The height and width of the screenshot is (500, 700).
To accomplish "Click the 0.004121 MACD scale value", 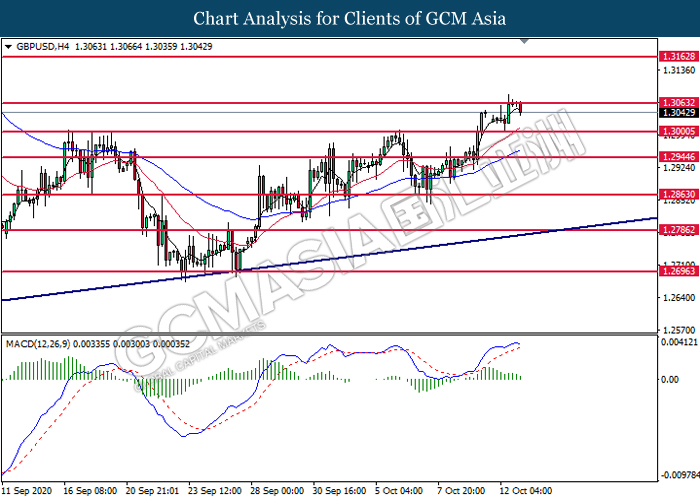I will click(x=679, y=342).
